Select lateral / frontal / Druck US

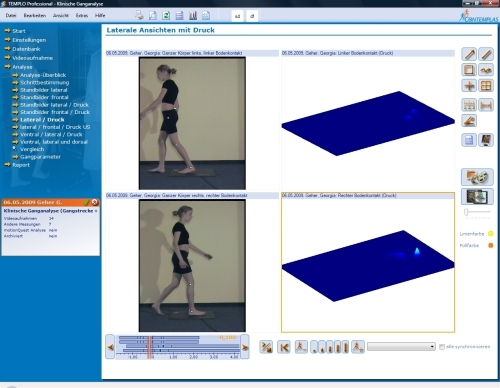[x=55, y=127]
